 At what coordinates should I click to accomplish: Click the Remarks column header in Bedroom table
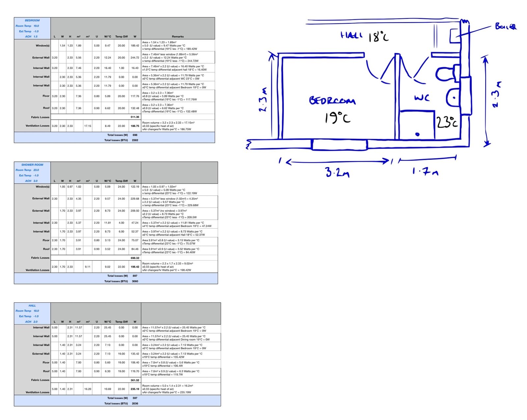click(178, 37)
